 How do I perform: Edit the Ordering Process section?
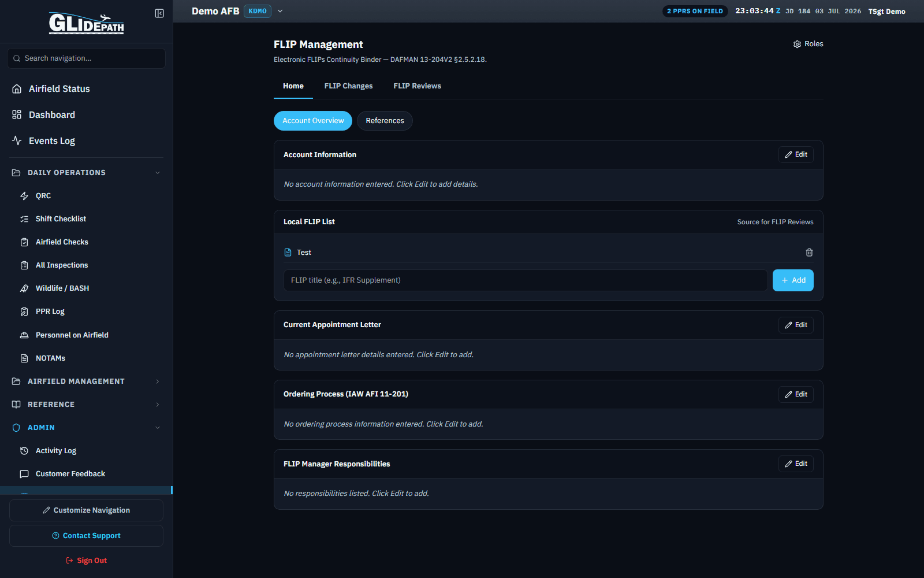click(796, 394)
